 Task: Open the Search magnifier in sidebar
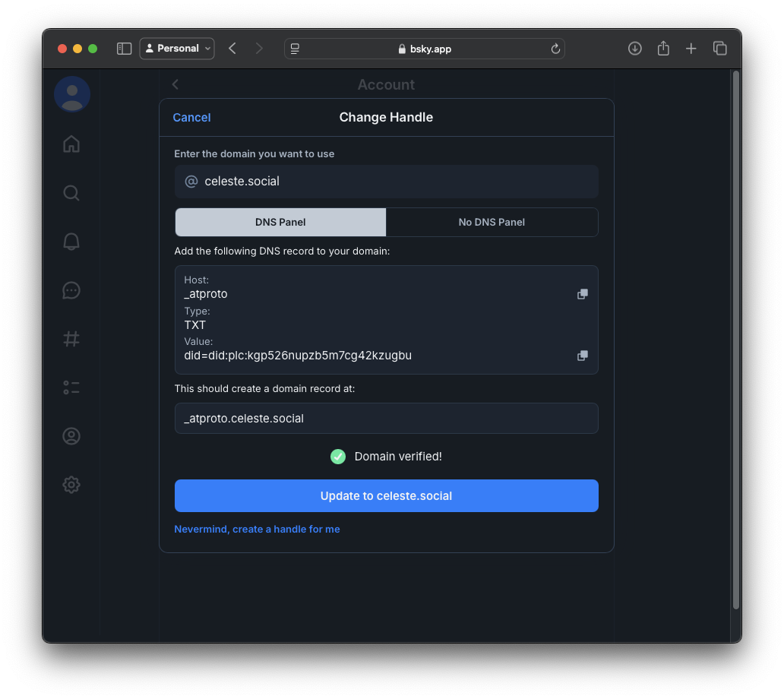coord(71,193)
